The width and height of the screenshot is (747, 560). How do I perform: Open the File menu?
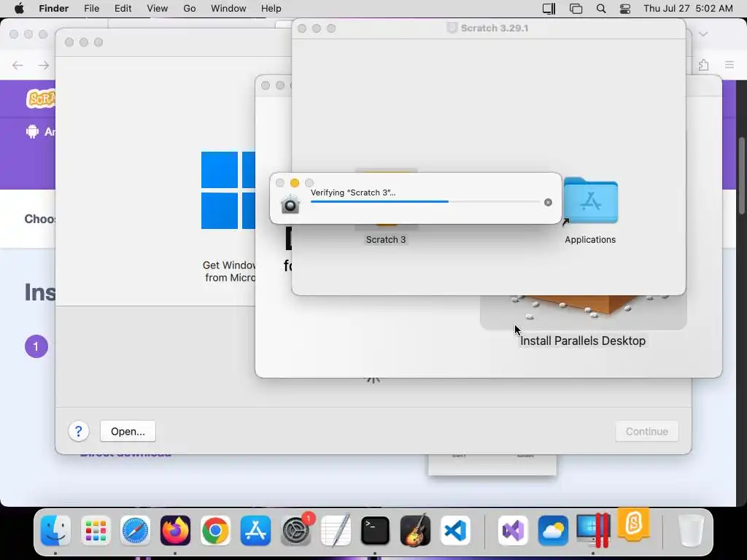click(91, 9)
